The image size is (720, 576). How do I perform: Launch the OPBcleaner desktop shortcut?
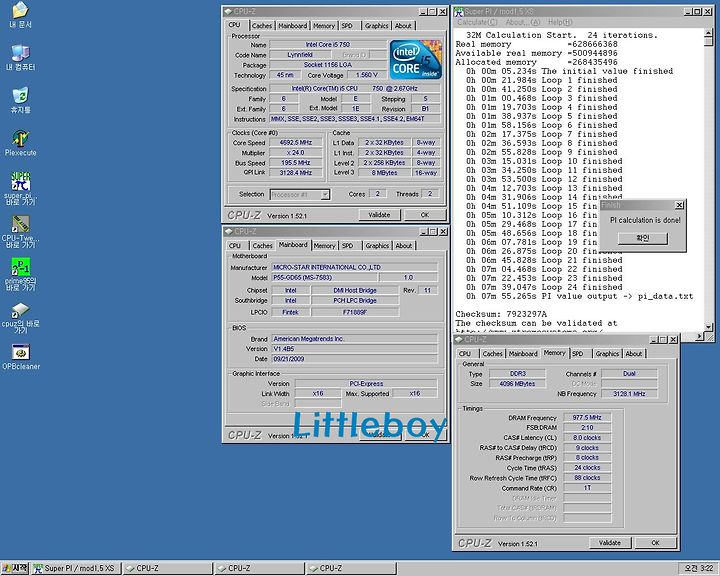click(x=21, y=357)
